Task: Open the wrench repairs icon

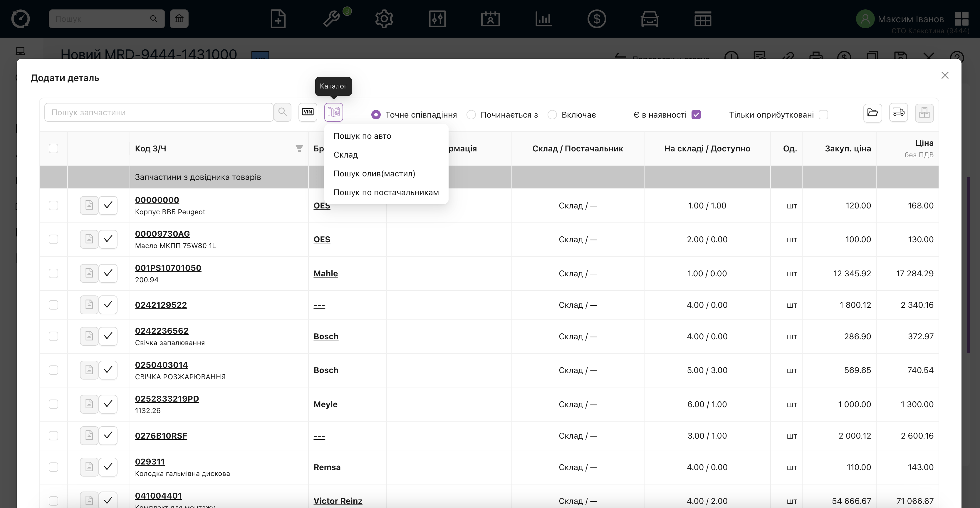Action: coord(331,19)
